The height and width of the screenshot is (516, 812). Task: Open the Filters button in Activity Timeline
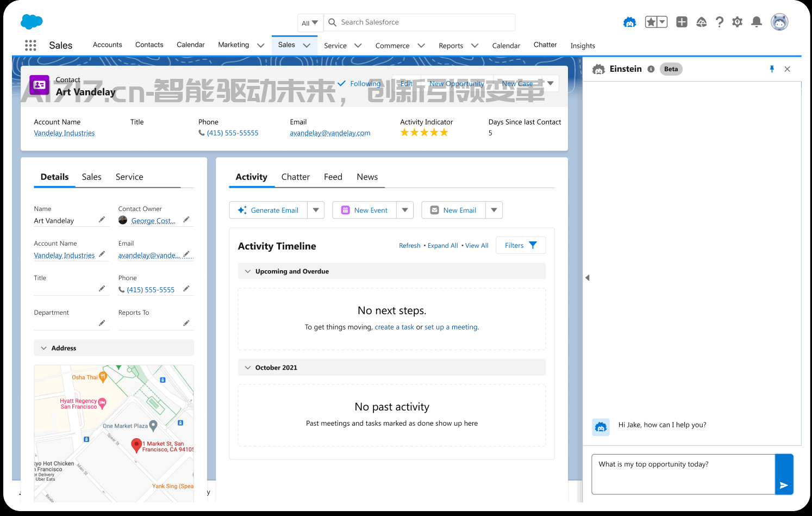520,245
